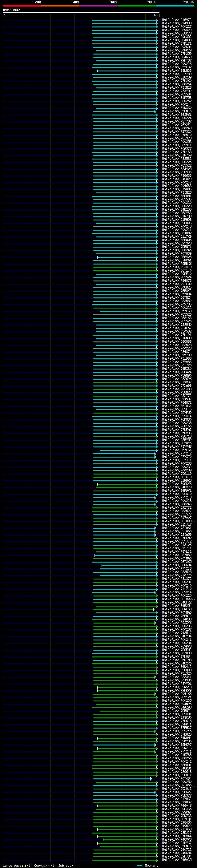
Task: Select the UniRef100_A2BSS5 label
Action: 176,172
